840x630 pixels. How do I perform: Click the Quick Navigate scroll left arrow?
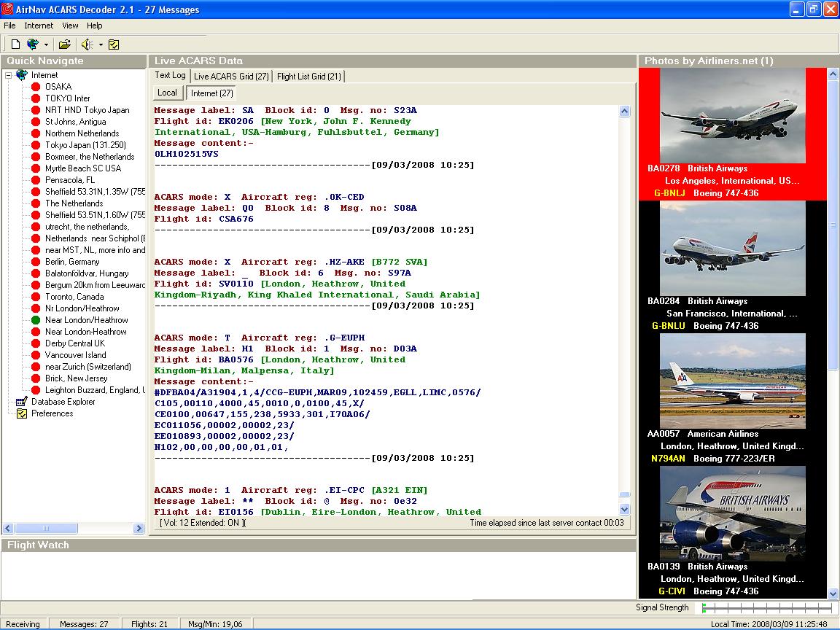coord(8,528)
